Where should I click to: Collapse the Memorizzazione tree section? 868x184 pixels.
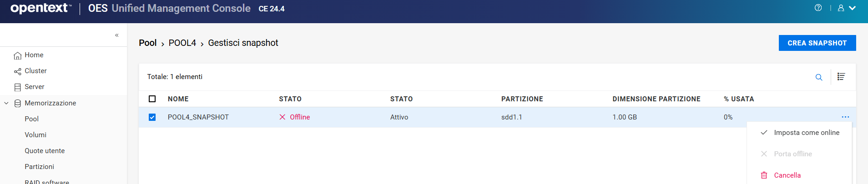coord(6,103)
